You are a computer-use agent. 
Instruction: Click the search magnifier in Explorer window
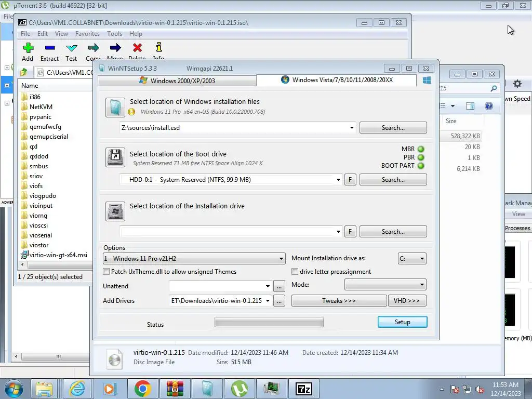(x=494, y=88)
